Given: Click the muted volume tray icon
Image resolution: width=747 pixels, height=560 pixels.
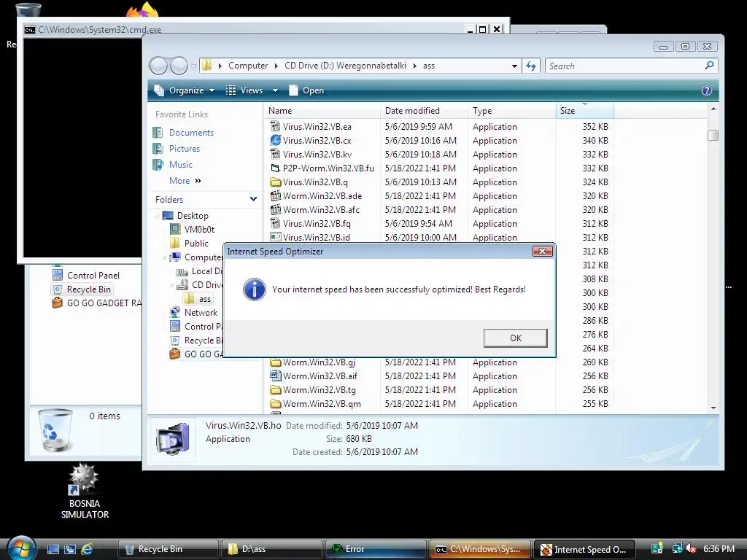Looking at the screenshot, I should 691,548.
